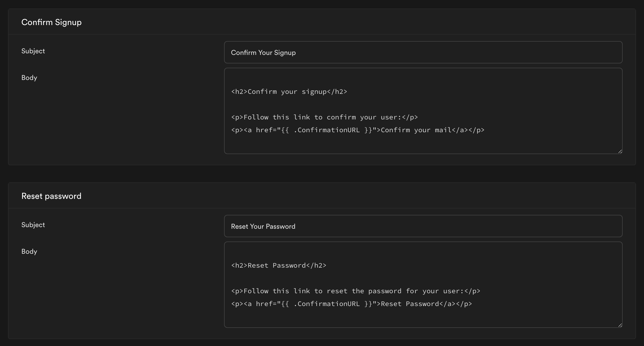Viewport: 644px width, 346px height.
Task: Click the Subject label under Reset password
Action: pyautogui.click(x=33, y=225)
